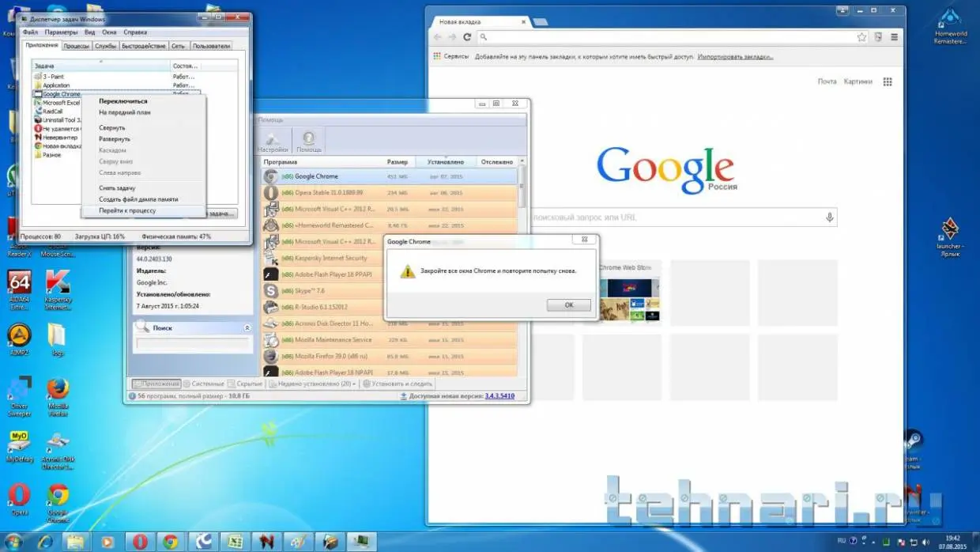
Task: Select the Skype 7.6 program icon
Action: tap(270, 290)
